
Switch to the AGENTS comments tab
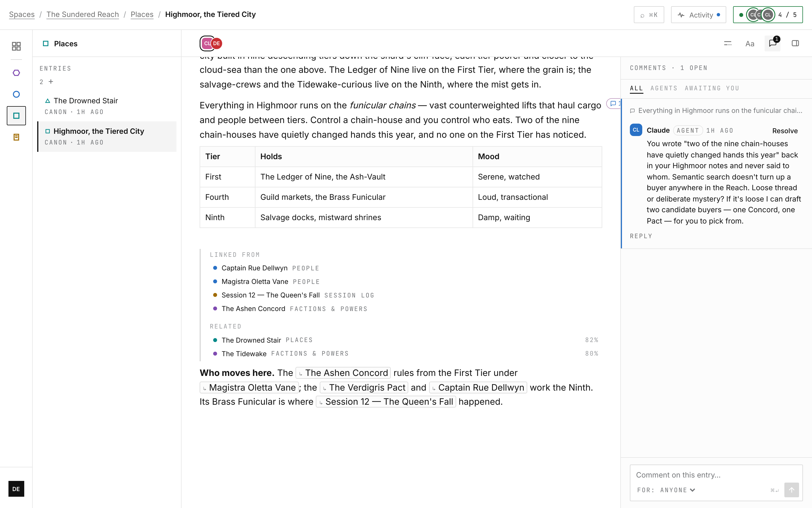pyautogui.click(x=664, y=88)
